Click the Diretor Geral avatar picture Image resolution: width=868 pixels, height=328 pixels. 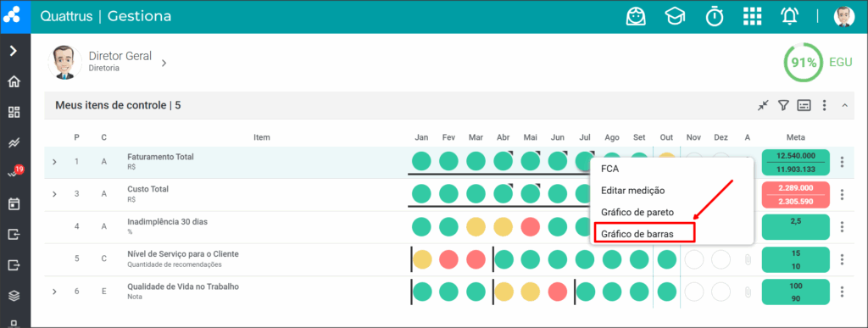click(x=64, y=63)
